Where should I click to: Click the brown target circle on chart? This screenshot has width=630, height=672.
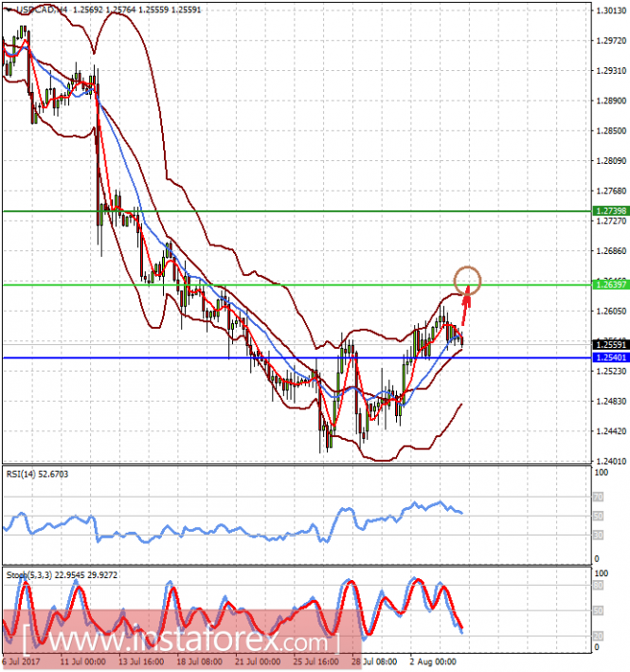(468, 281)
